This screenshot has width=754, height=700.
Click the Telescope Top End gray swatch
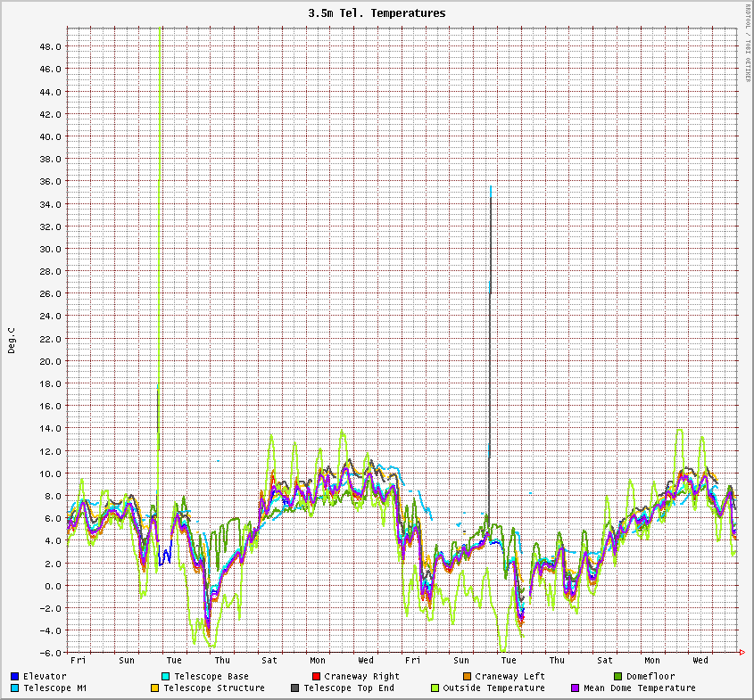click(x=294, y=688)
